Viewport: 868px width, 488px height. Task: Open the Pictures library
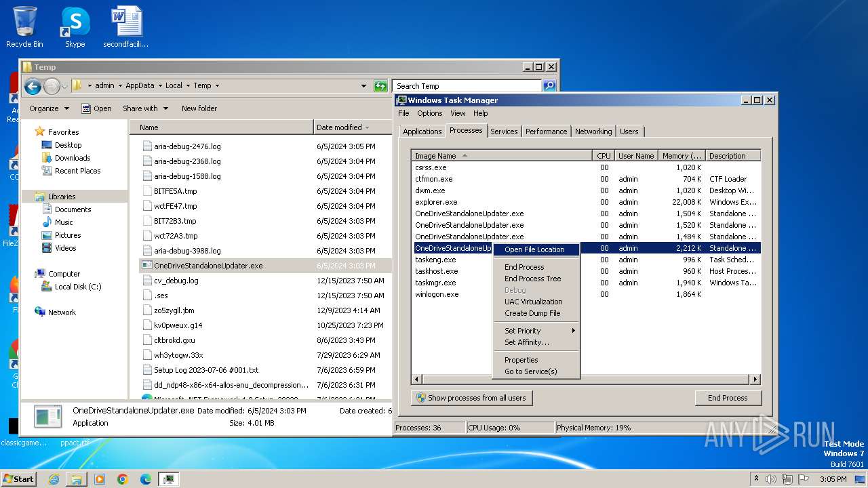coord(68,235)
